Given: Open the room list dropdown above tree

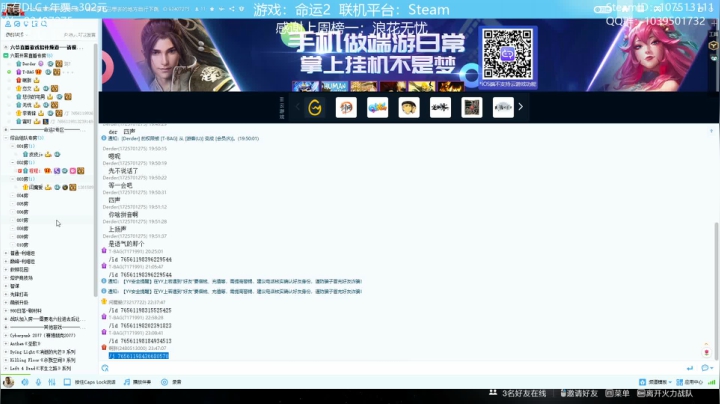Looking at the screenshot, I should click(16, 35).
